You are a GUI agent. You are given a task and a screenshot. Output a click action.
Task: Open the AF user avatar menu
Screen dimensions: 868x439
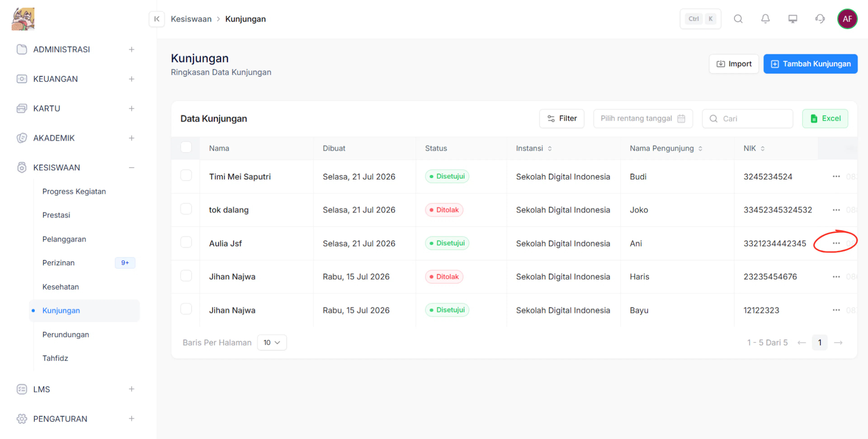pyautogui.click(x=847, y=19)
